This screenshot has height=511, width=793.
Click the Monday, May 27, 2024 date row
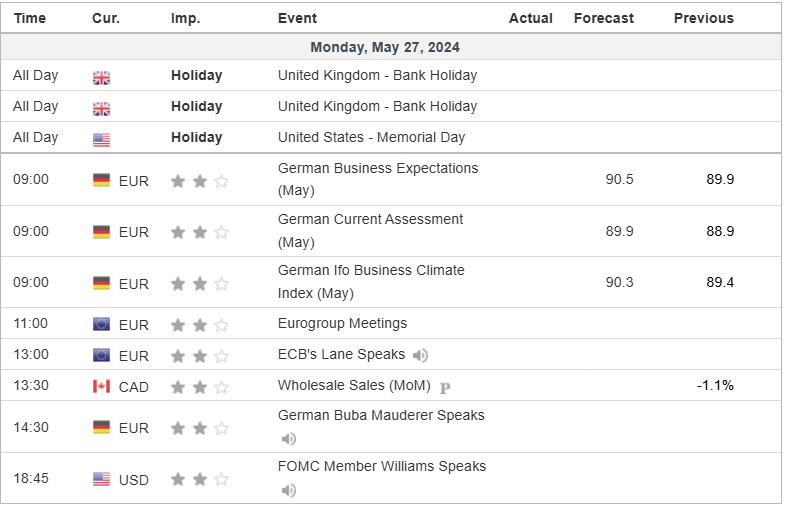point(385,47)
